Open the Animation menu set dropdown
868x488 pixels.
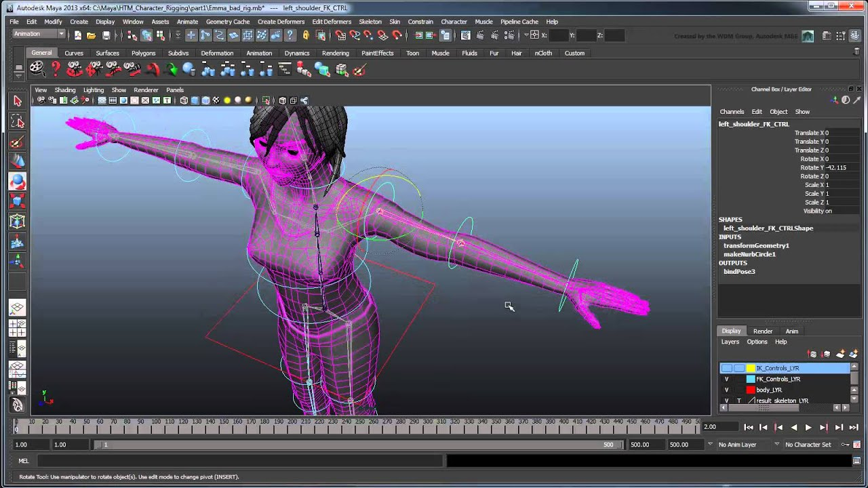pyautogui.click(x=39, y=34)
